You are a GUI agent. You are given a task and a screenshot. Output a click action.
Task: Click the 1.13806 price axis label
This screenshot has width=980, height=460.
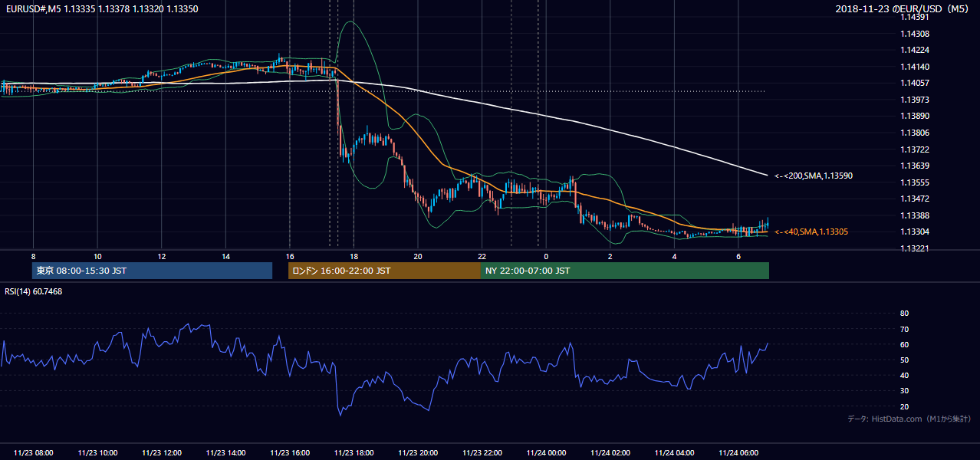916,133
